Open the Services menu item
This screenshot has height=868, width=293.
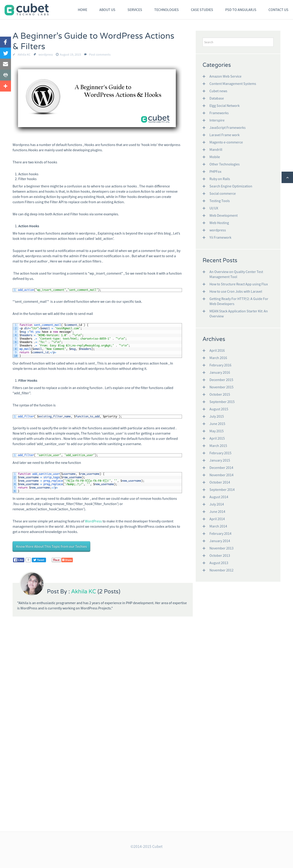135,10
